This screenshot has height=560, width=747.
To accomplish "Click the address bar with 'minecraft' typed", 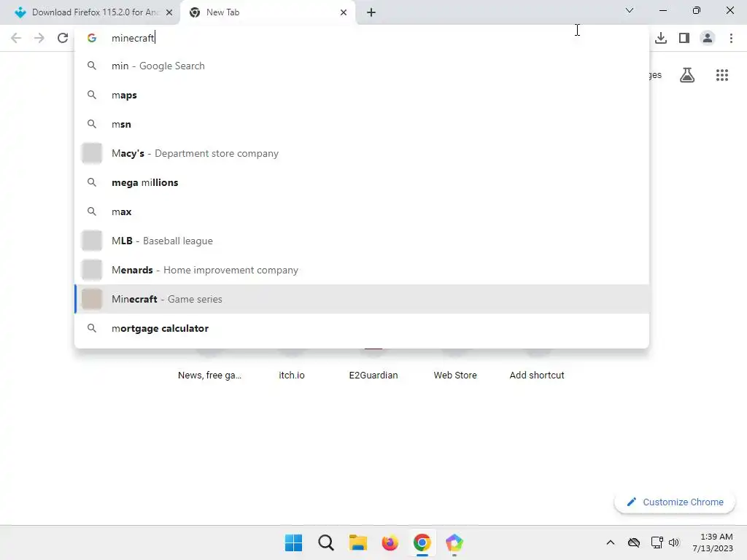I will point(362,38).
